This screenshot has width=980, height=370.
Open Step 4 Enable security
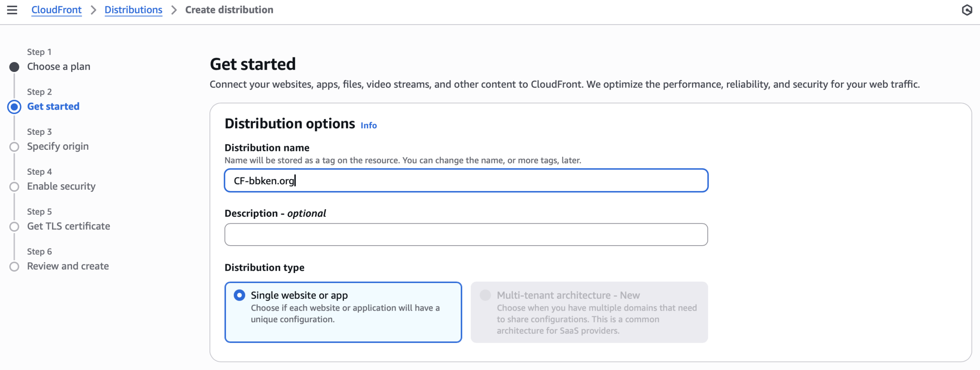coord(61,186)
